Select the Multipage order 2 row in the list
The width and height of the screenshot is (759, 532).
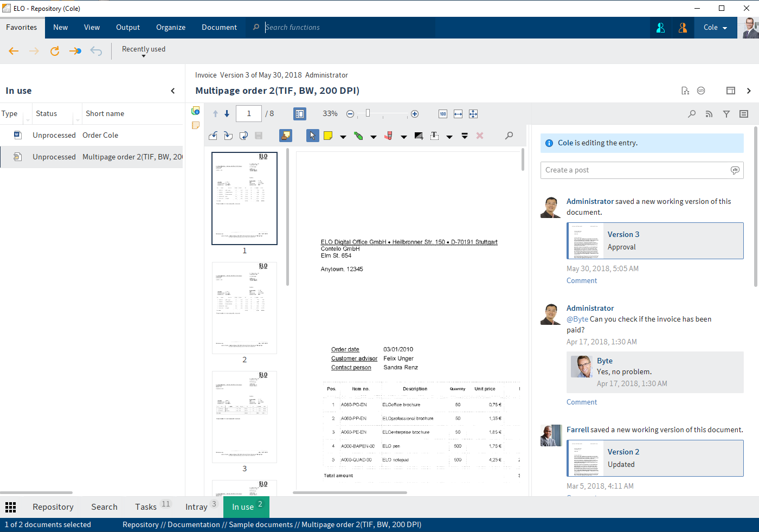point(92,157)
